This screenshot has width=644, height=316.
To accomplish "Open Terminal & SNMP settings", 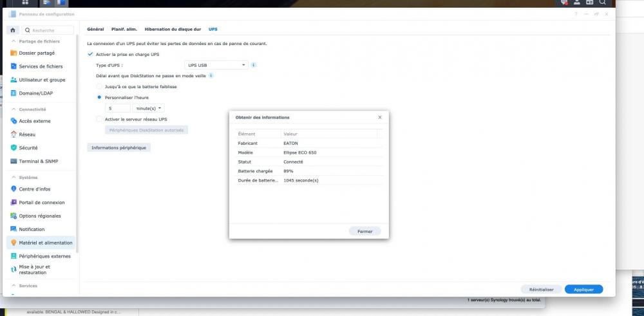I will [x=37, y=162].
